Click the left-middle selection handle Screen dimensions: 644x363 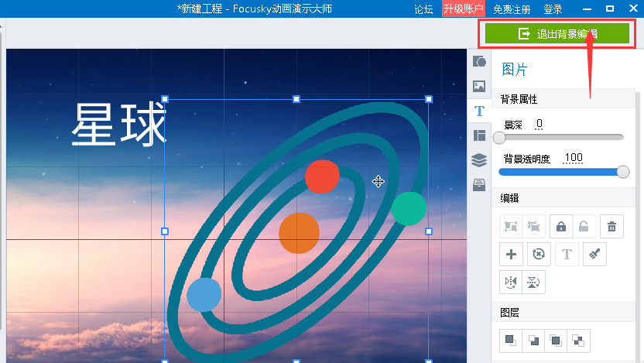tap(165, 231)
